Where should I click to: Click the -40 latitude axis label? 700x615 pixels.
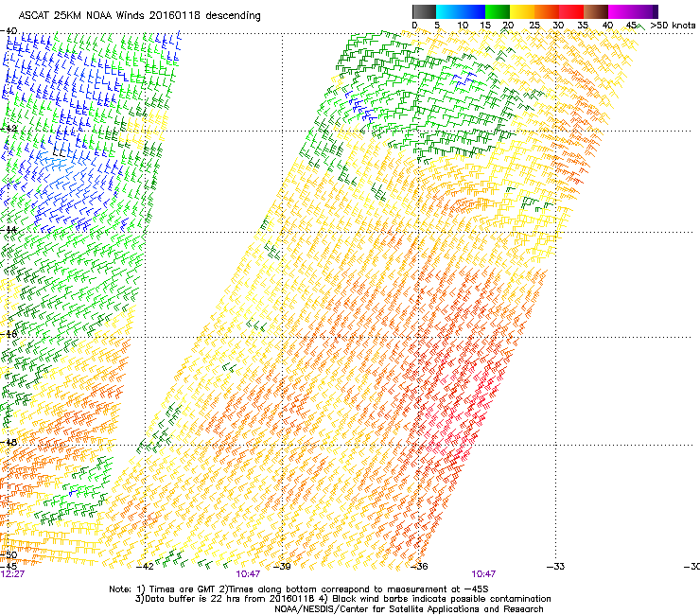(x=9, y=31)
